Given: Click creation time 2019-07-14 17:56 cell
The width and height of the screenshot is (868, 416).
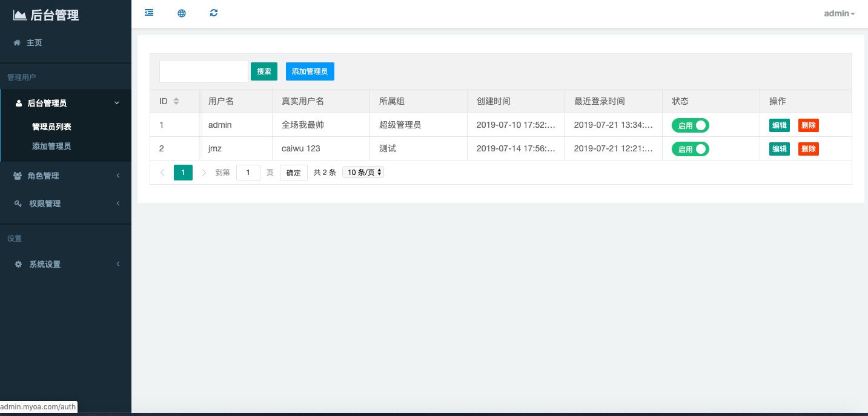Looking at the screenshot, I should click(x=516, y=148).
